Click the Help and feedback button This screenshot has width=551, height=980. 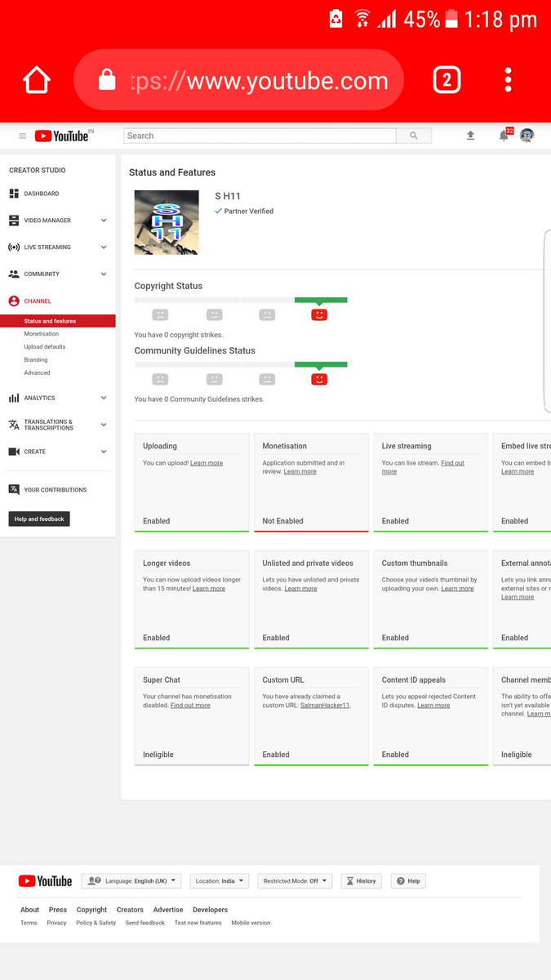[x=39, y=519]
